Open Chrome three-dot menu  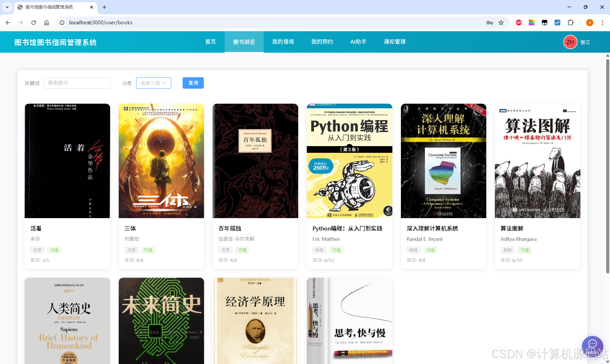tap(602, 23)
